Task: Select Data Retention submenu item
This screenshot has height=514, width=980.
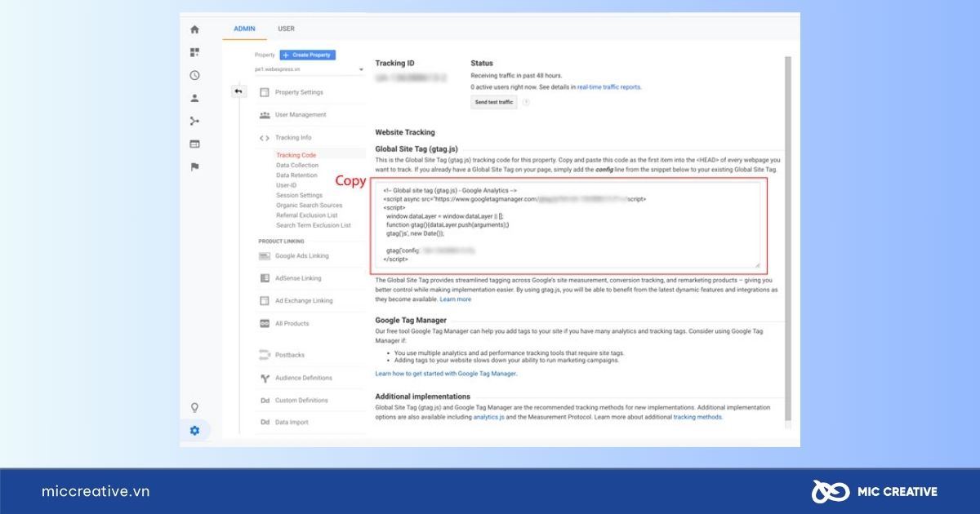Action: coord(296,175)
